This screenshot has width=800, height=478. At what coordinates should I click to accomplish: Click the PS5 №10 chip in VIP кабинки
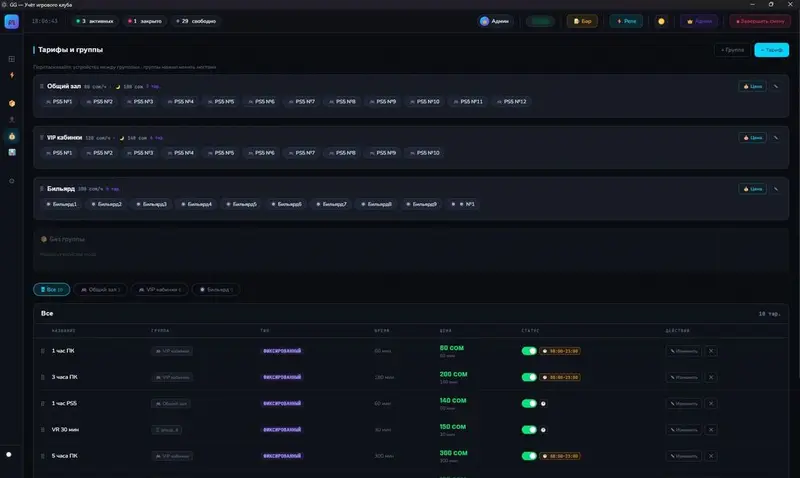424,153
